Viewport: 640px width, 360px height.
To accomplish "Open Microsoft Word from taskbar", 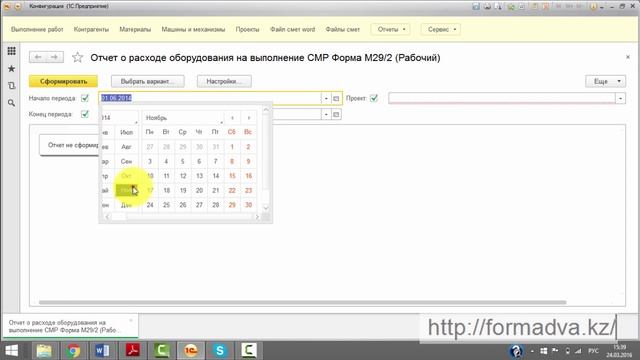I will point(102,351).
